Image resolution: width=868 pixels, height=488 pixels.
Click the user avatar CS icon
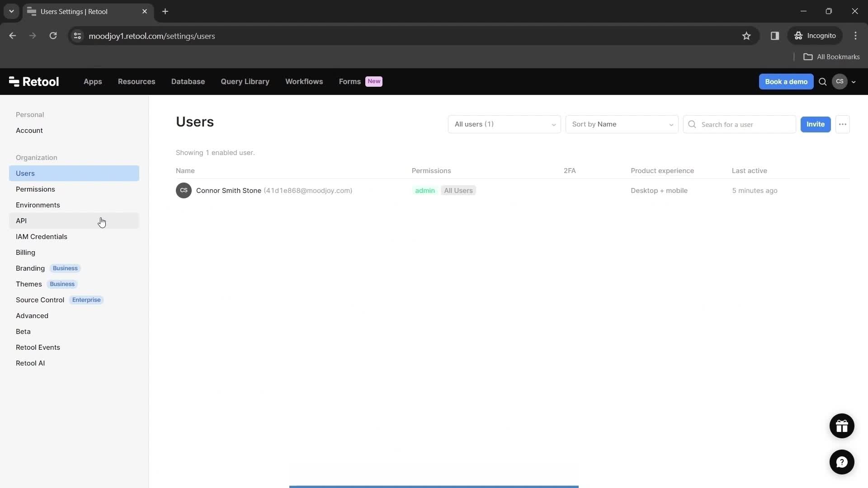pos(840,81)
